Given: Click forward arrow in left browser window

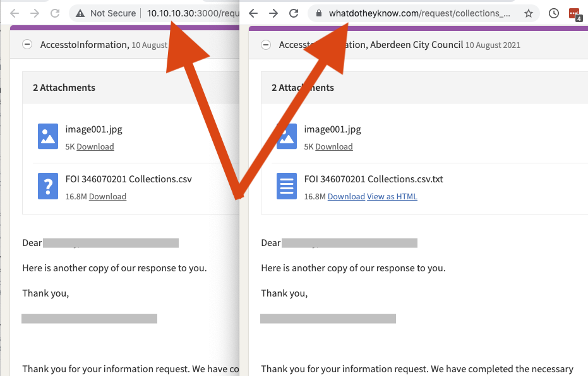Looking at the screenshot, I should [35, 13].
